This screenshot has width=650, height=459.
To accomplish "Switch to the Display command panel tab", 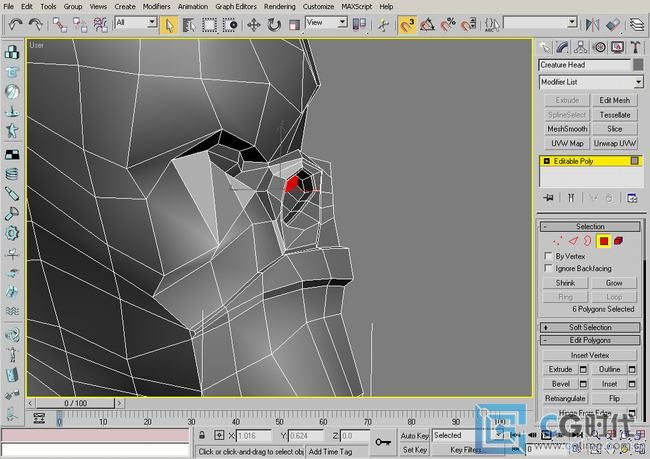I will 617,47.
